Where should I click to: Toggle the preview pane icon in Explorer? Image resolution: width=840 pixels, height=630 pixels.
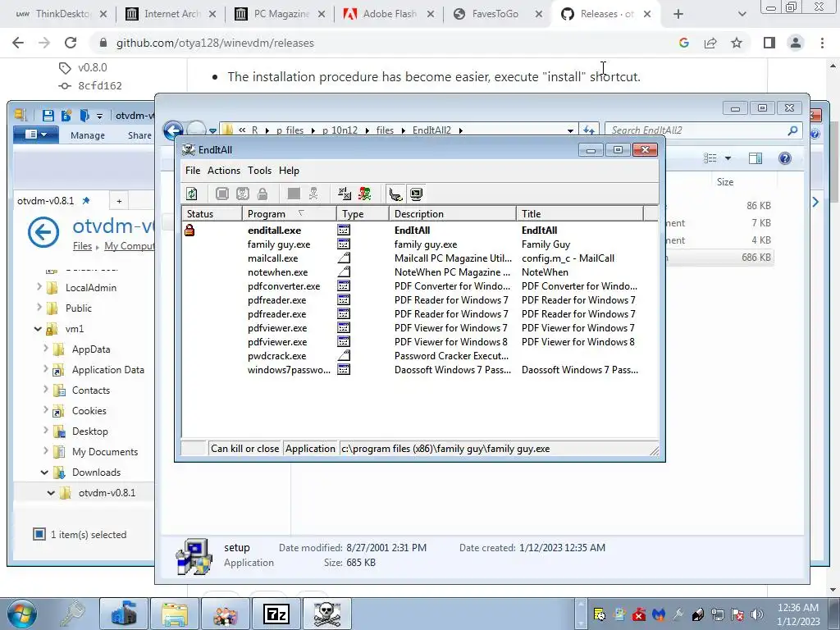756,158
